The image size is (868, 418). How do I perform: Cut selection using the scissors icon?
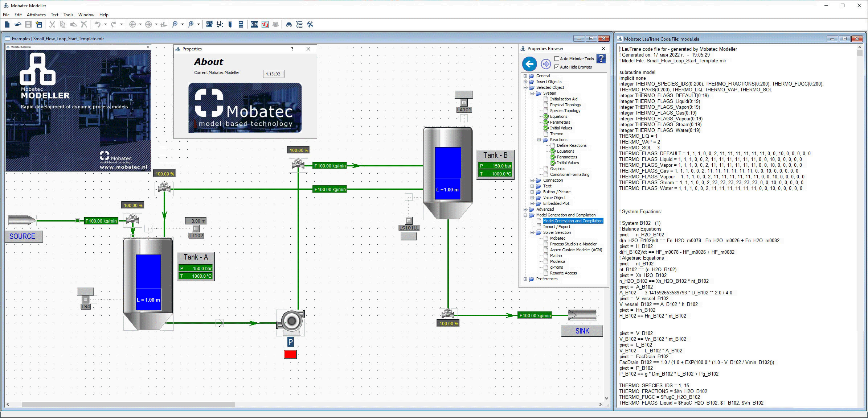click(52, 24)
